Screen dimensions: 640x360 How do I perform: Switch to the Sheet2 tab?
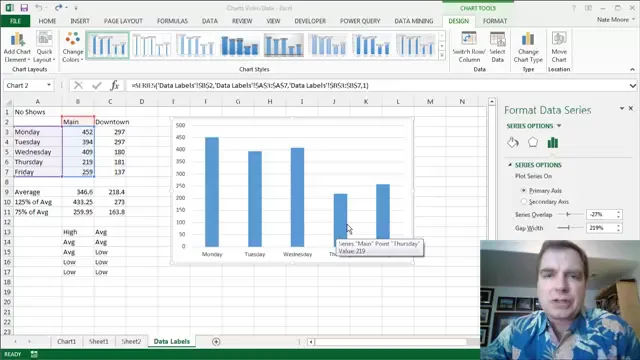131,342
